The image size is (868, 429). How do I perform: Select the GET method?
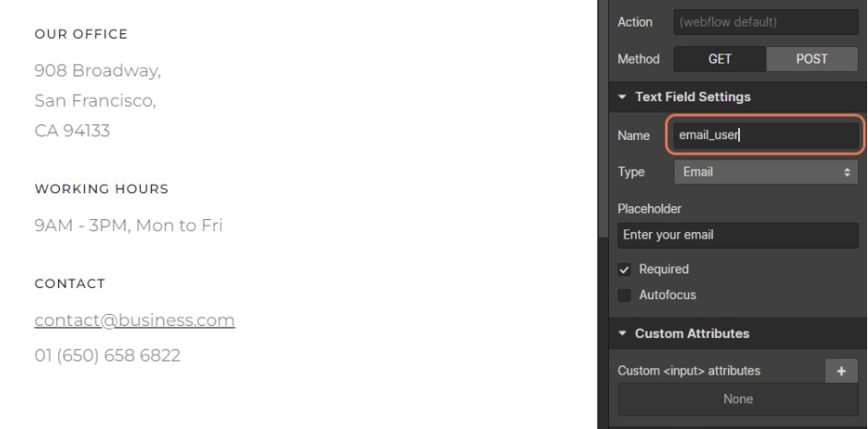[x=720, y=59]
